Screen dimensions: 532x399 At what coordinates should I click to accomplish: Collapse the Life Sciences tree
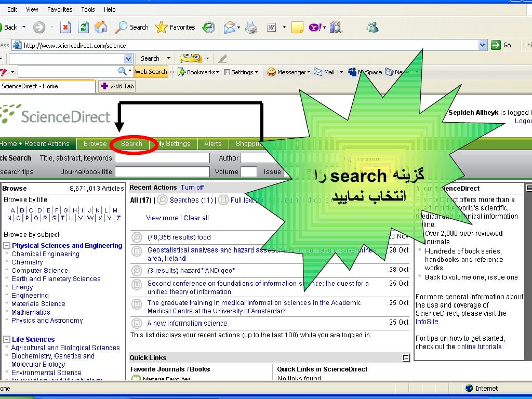coord(6,339)
